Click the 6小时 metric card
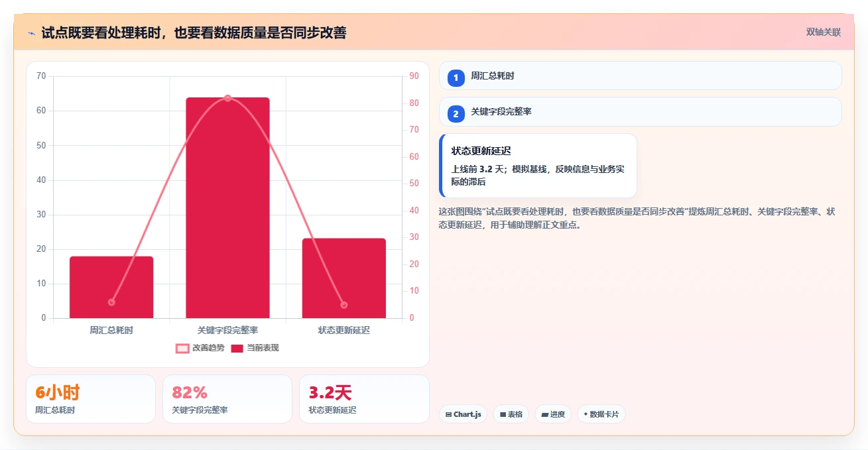 [x=91, y=399]
